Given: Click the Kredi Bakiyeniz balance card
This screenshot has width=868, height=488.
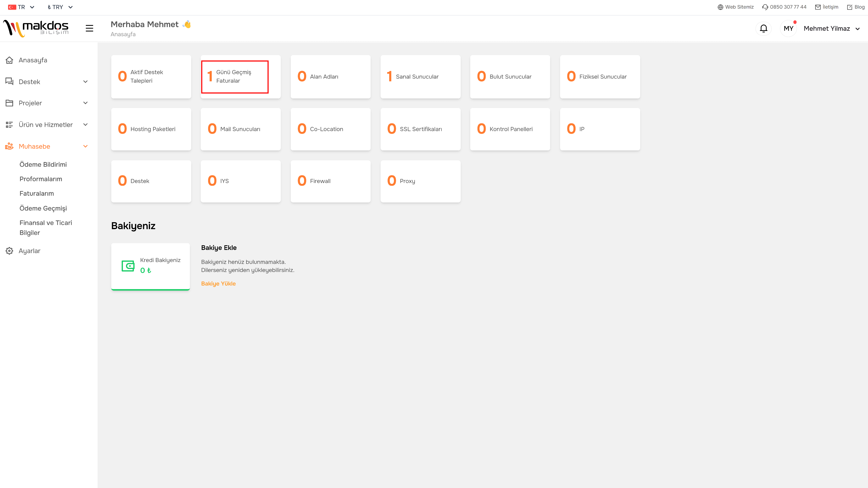Looking at the screenshot, I should pos(150,266).
